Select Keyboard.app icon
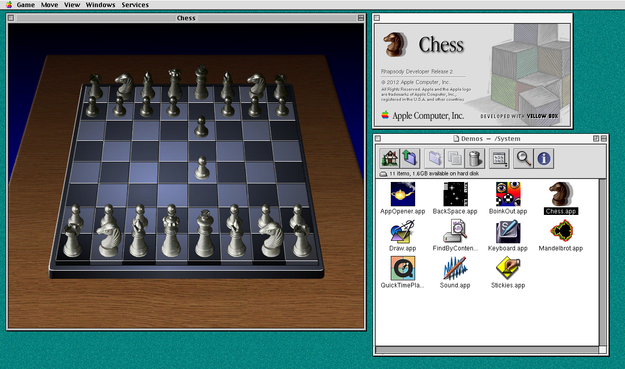Screen dimensions: 625x369 tap(508, 231)
